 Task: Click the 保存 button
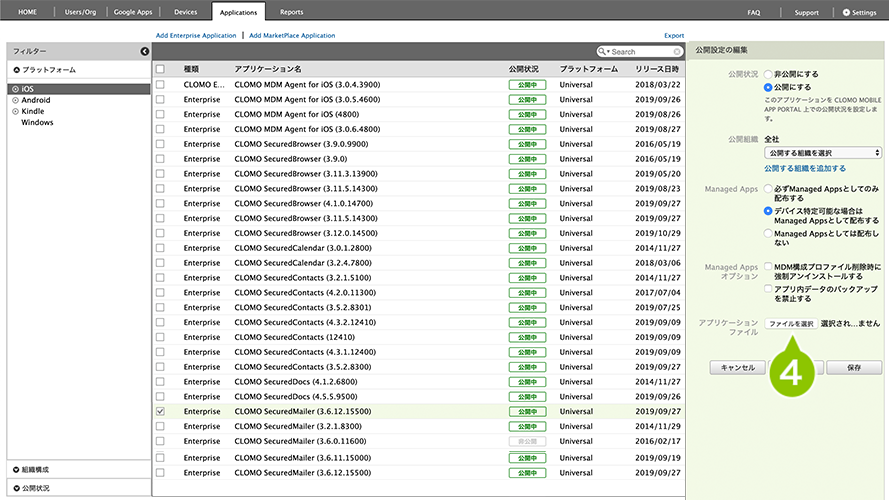point(854,367)
